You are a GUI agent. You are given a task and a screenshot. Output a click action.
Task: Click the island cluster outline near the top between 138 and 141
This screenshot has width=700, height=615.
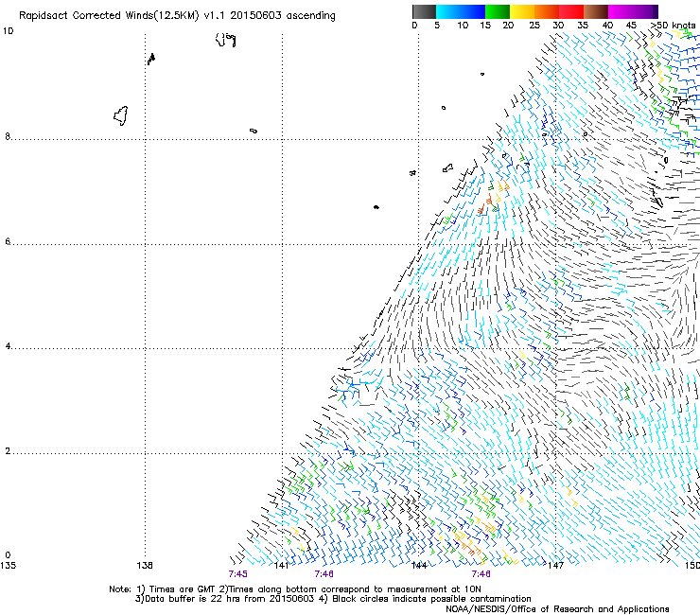tap(225, 40)
